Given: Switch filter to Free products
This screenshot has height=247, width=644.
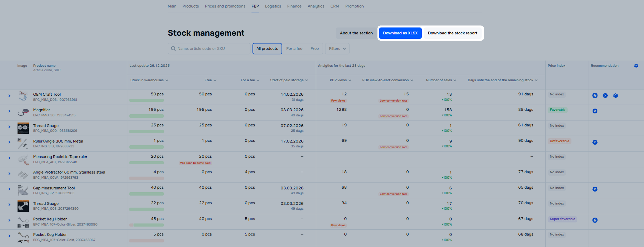Looking at the screenshot, I should (314, 49).
